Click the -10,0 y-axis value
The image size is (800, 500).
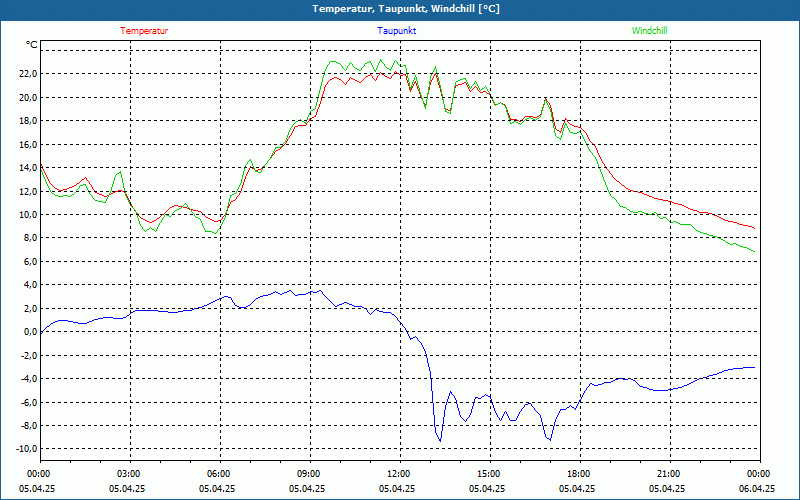click(x=27, y=449)
